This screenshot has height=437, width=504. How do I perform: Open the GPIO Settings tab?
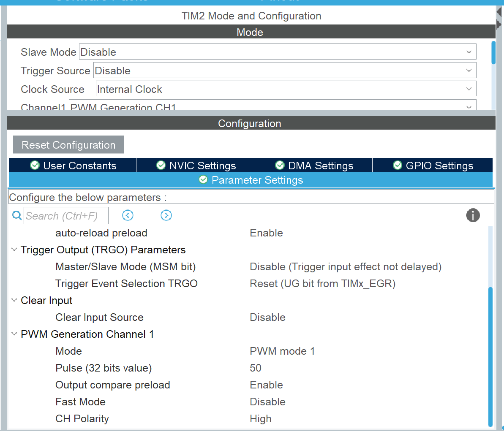click(433, 166)
